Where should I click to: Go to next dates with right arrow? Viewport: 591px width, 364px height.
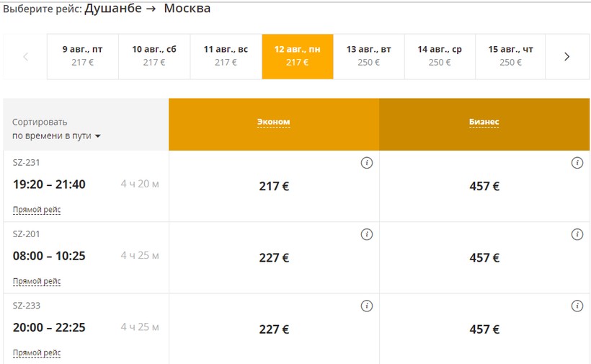pyautogui.click(x=566, y=56)
